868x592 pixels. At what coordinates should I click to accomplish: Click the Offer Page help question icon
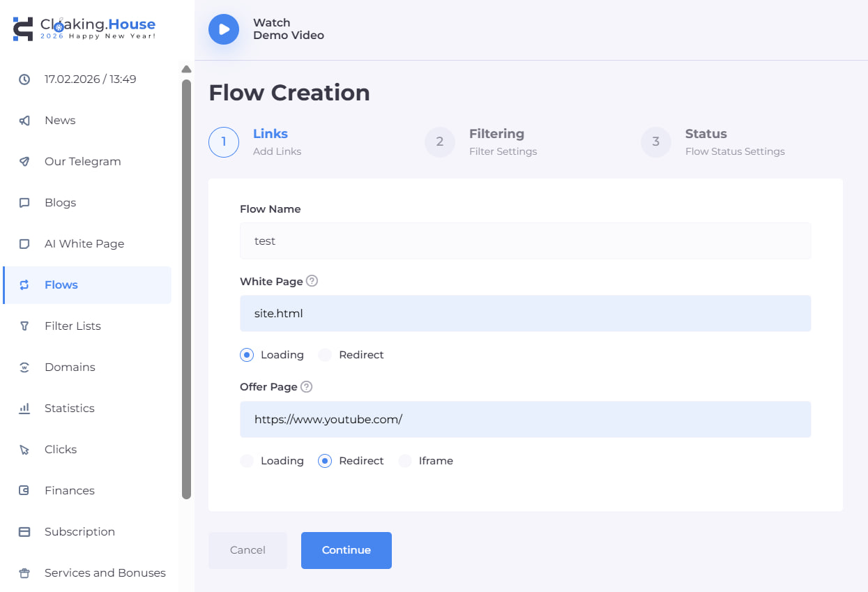coord(307,386)
